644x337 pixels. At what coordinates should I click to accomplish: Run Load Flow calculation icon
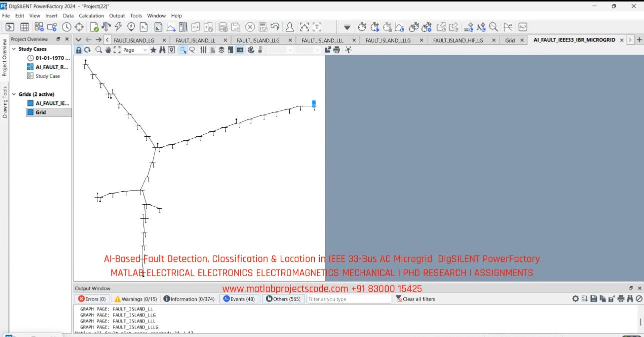[106, 27]
